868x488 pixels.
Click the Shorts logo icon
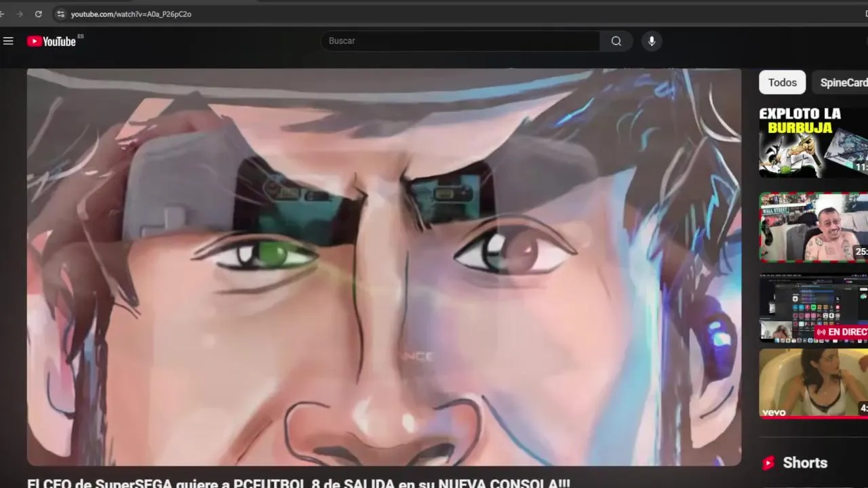point(768,463)
